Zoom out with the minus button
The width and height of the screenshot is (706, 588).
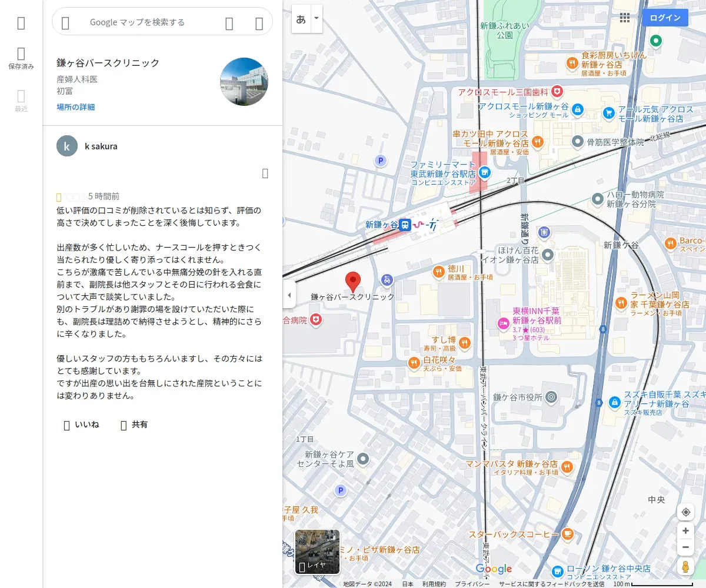point(685,547)
